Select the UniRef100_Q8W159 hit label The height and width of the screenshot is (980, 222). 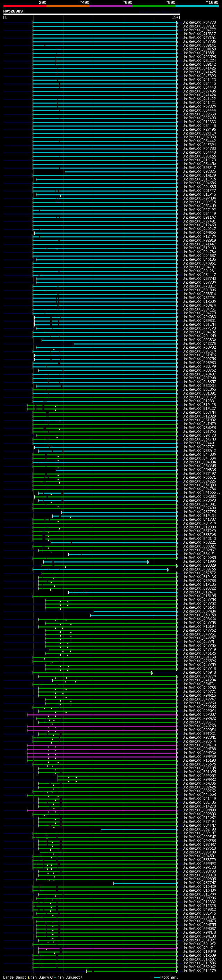(199, 49)
